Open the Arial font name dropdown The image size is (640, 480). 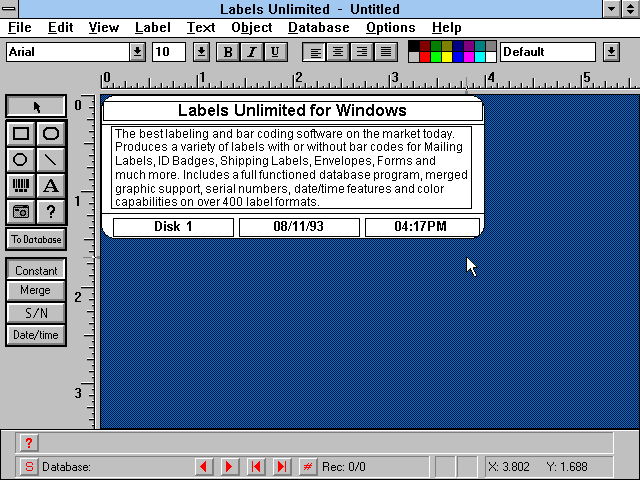[138, 52]
